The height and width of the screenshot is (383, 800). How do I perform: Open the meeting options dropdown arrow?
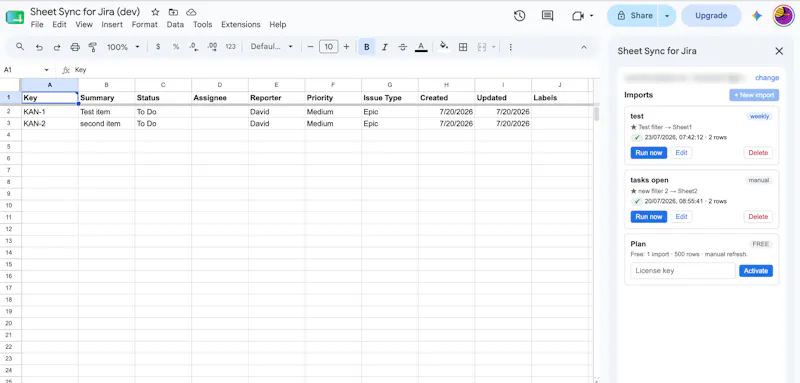click(591, 16)
